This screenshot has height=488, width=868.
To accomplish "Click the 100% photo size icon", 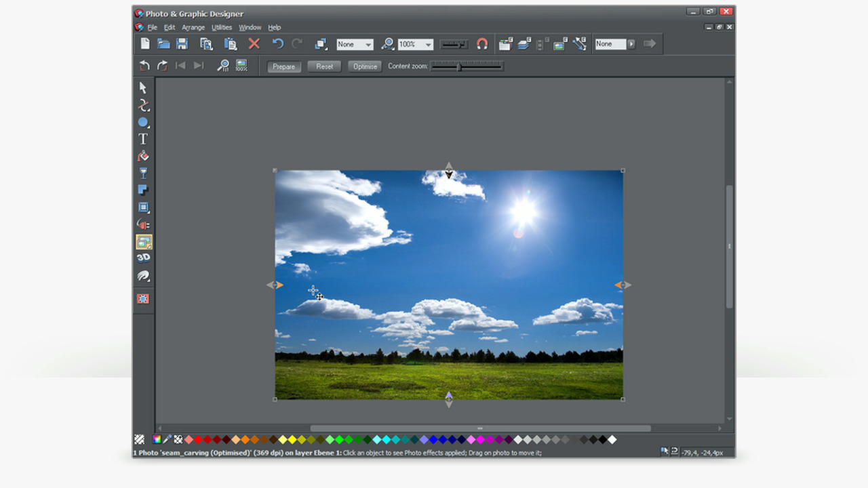I will 241,66.
